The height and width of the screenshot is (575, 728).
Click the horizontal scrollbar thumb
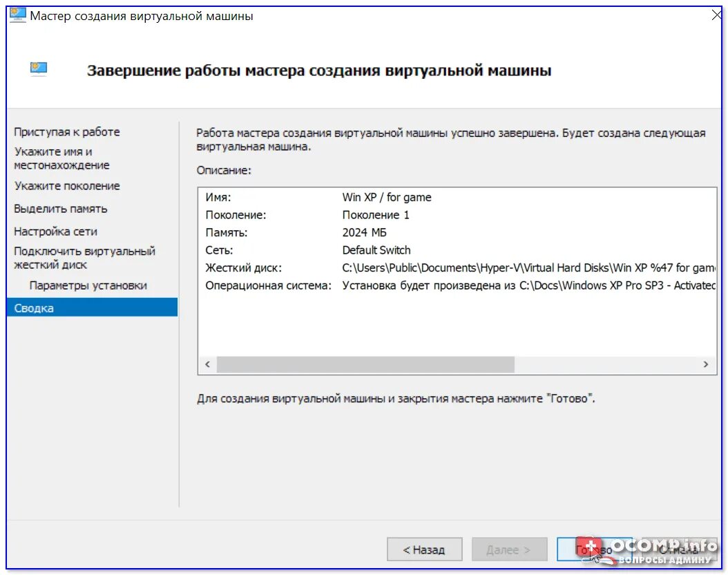click(365, 364)
